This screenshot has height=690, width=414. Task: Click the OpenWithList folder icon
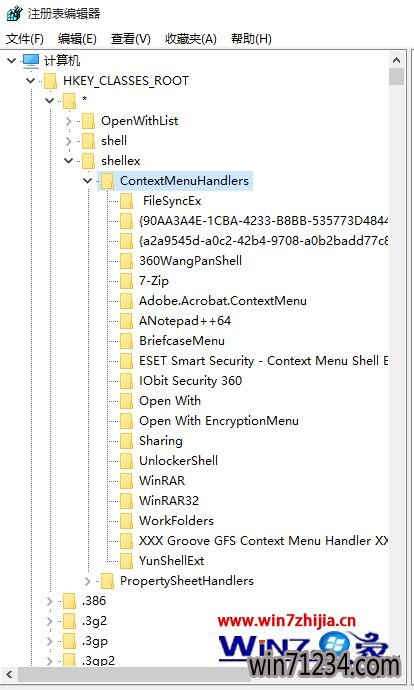point(88,121)
